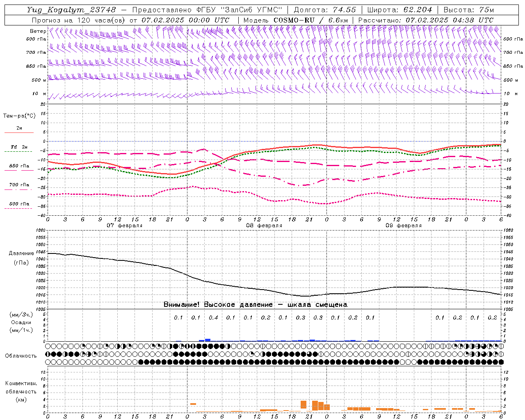Click the Облачность cloud cover label
Viewport: 525px width, 420px height.
21,356
